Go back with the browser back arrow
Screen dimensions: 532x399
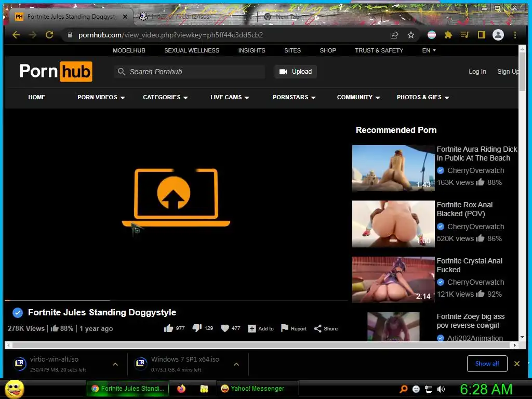16,35
